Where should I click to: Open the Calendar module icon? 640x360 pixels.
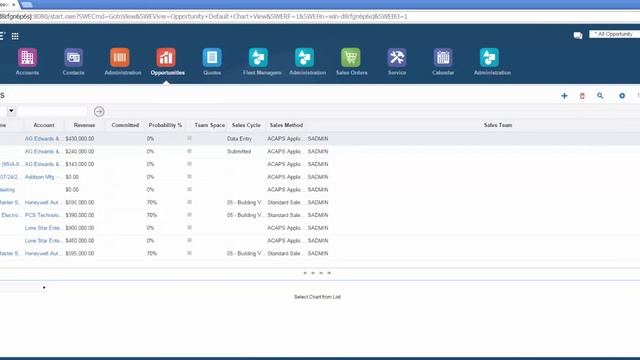click(x=443, y=58)
